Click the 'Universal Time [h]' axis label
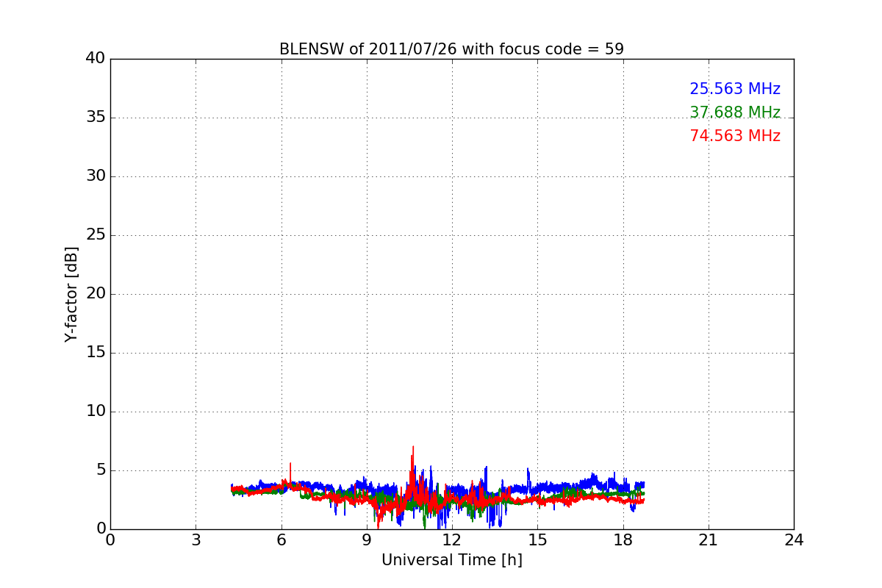The height and width of the screenshot is (588, 882). coord(451,560)
